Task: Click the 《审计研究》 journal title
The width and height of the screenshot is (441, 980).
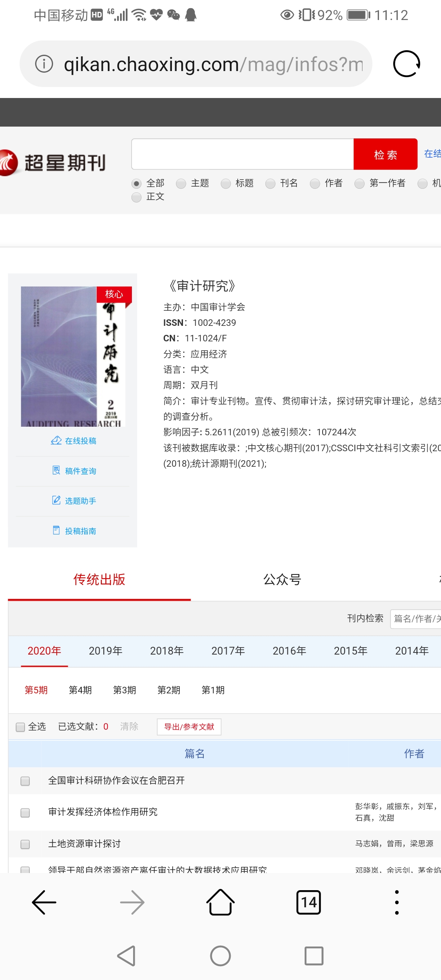Action: 203,286
